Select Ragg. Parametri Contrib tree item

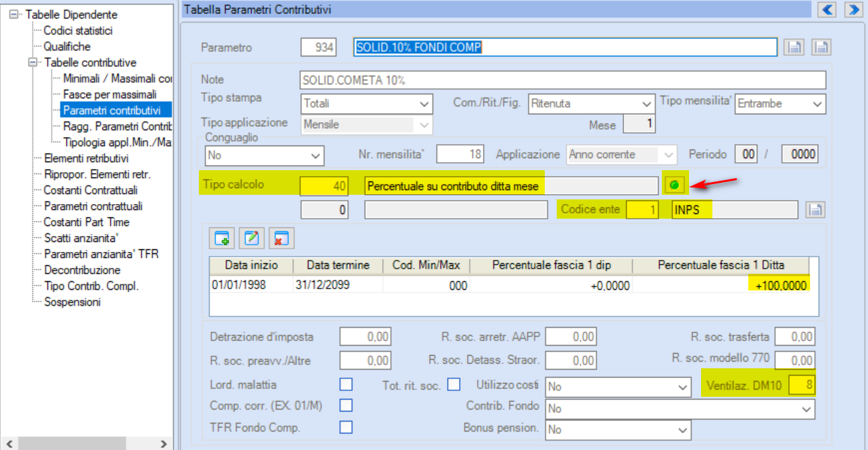pyautogui.click(x=117, y=126)
